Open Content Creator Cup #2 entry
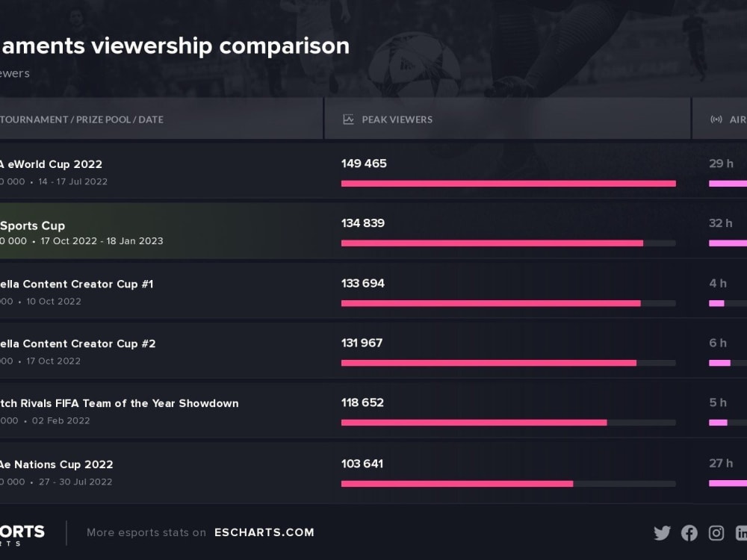This screenshot has width=747, height=560. (x=78, y=344)
